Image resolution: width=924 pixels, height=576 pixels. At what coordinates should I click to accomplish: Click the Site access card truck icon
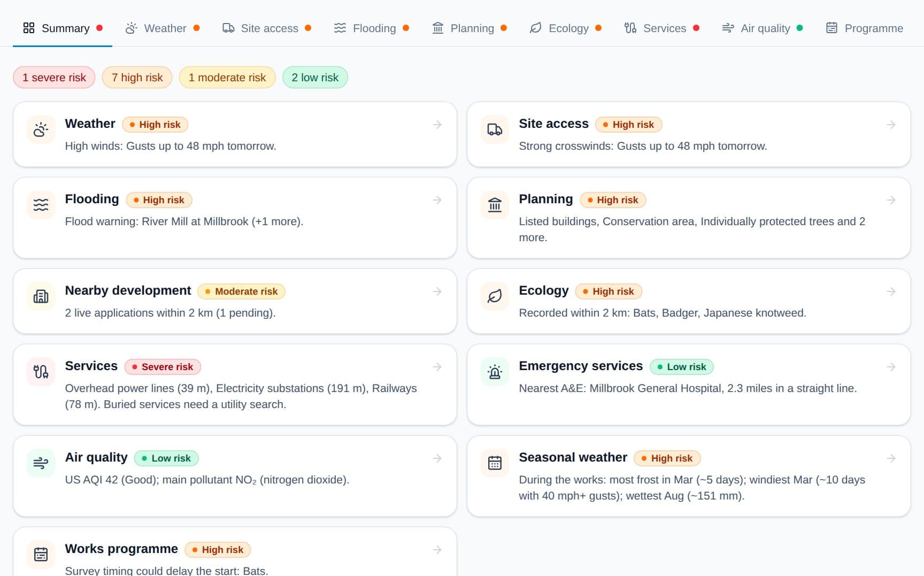[x=495, y=129]
